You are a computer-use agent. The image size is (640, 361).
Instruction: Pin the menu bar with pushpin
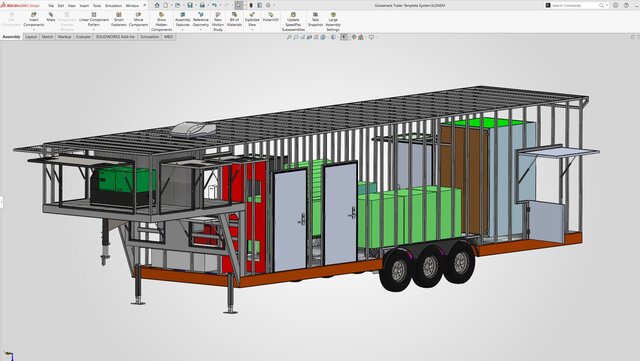click(x=144, y=5)
